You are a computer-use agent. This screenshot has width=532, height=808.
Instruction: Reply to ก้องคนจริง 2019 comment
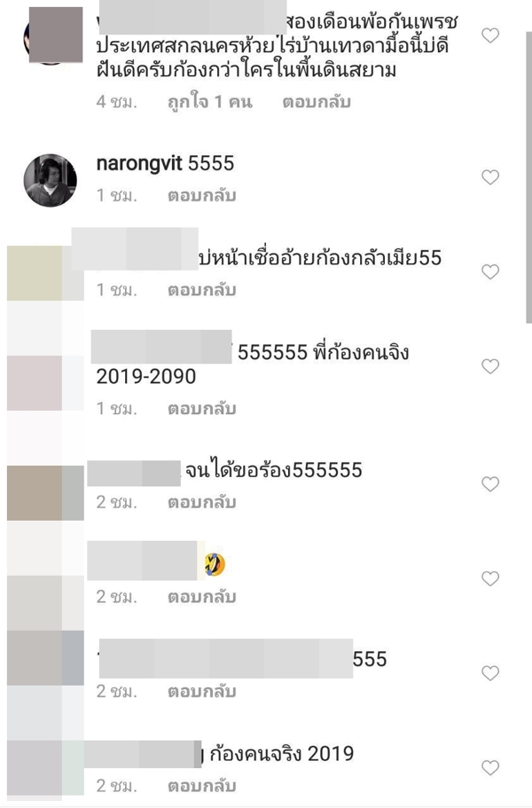(202, 786)
